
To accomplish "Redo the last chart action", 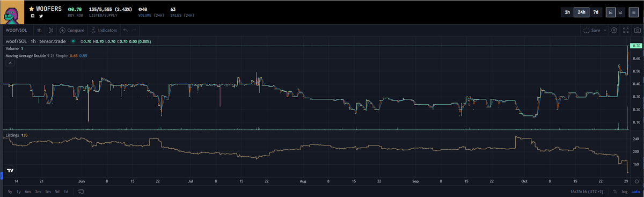I will [x=134, y=31].
